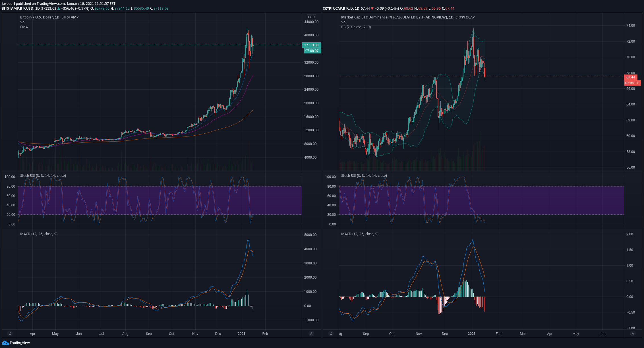Click Z timezone icon on BTC Dominance chart
Image resolution: width=644 pixels, height=348 pixels.
[331, 333]
